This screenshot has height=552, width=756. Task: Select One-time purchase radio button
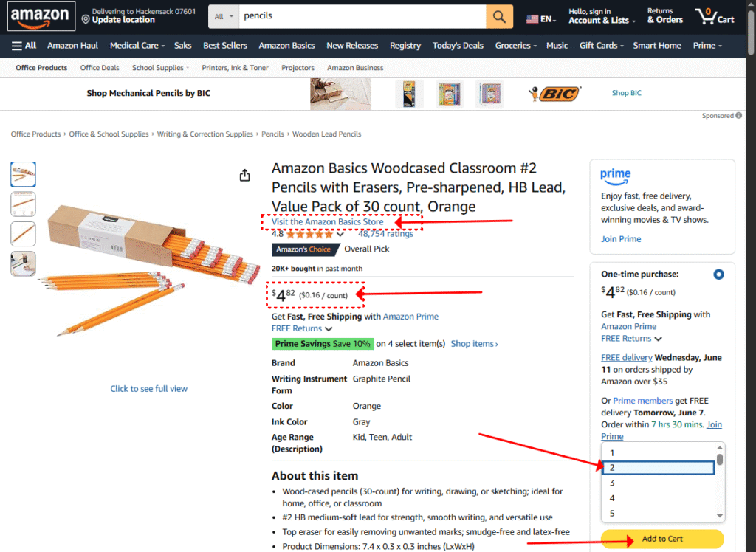[x=718, y=274]
